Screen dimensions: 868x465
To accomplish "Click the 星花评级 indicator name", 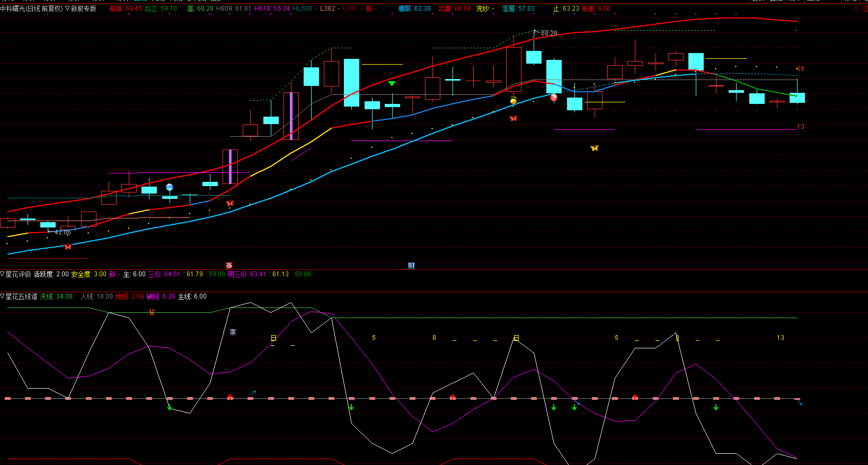I will (19, 274).
